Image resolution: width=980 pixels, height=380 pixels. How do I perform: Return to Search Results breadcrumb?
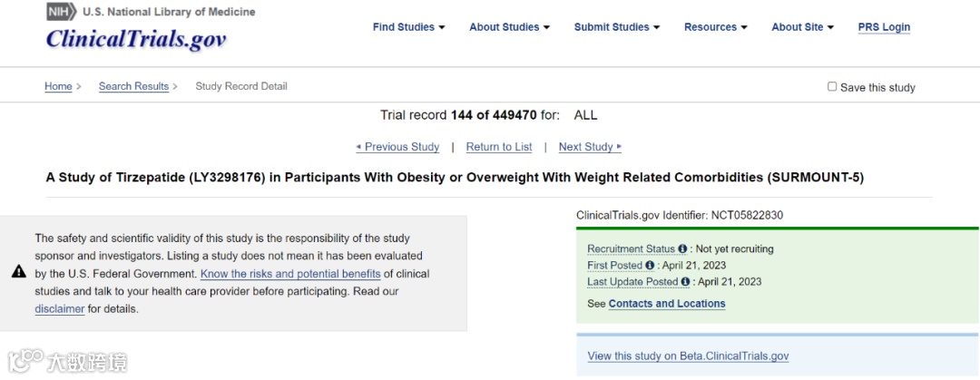[x=133, y=86]
